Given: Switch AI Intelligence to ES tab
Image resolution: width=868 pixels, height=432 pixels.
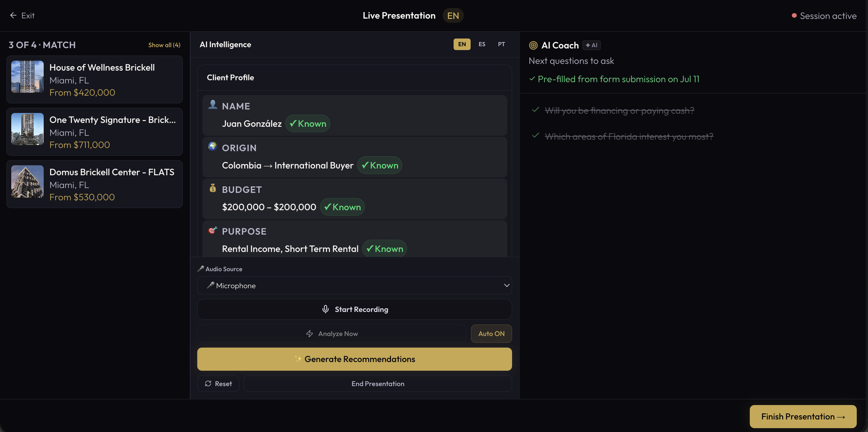Looking at the screenshot, I should click(x=482, y=44).
